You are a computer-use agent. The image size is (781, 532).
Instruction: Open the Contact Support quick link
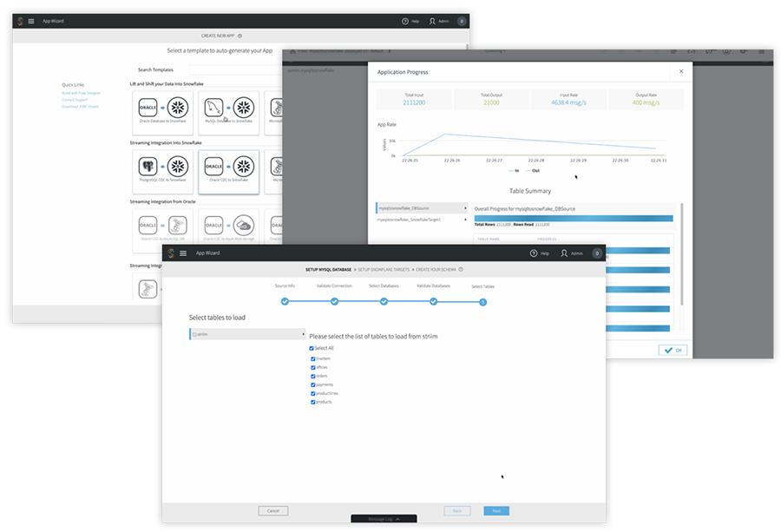click(x=75, y=100)
